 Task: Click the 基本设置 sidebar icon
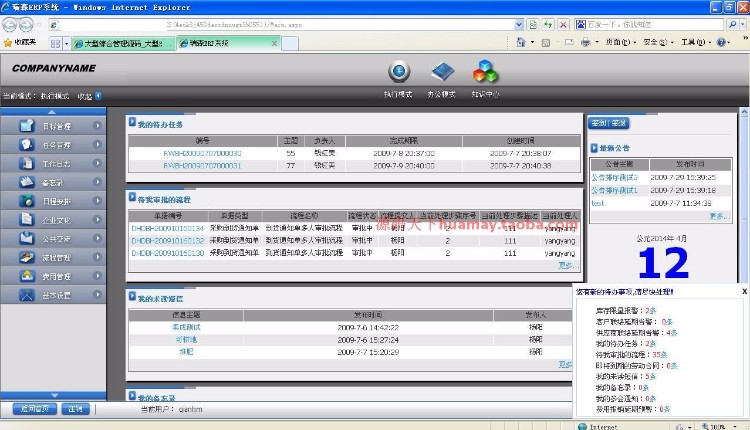pyautogui.click(x=26, y=295)
